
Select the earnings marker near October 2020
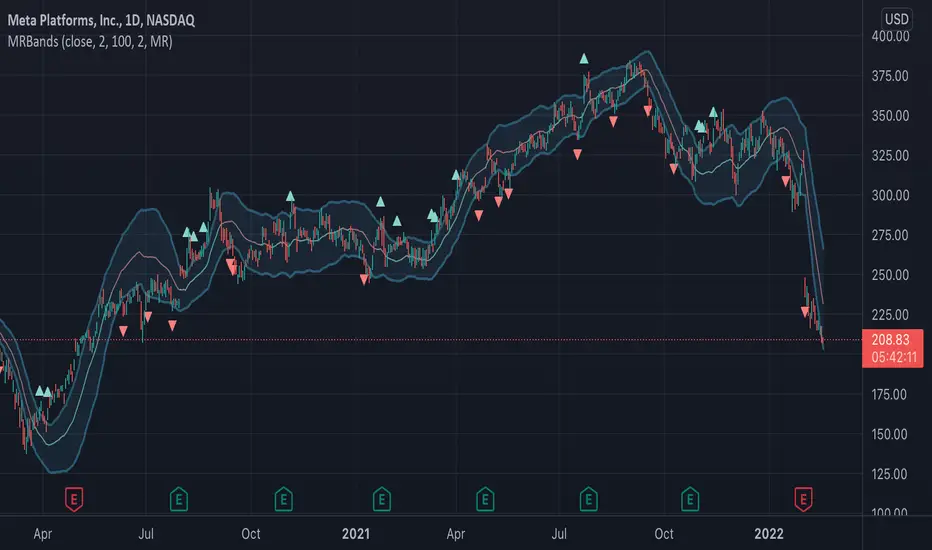tap(284, 499)
